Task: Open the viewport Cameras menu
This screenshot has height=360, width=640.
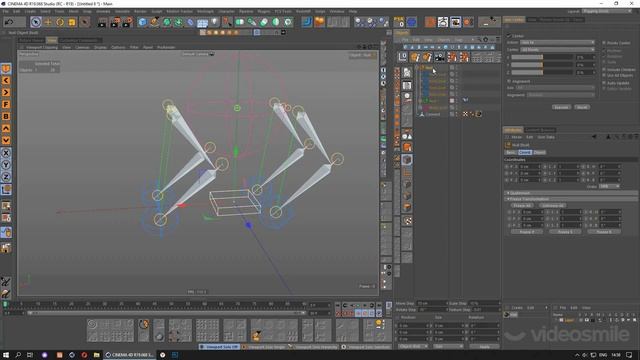Action: pyautogui.click(x=82, y=47)
